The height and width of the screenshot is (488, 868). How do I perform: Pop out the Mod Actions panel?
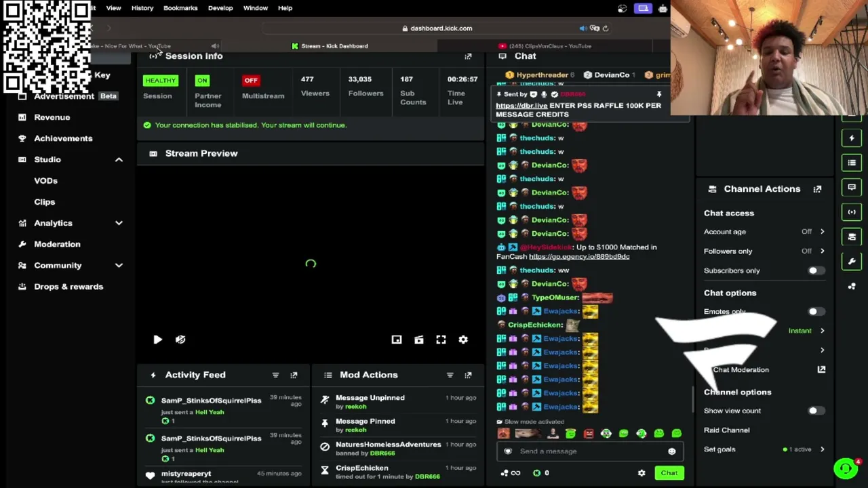coord(468,375)
